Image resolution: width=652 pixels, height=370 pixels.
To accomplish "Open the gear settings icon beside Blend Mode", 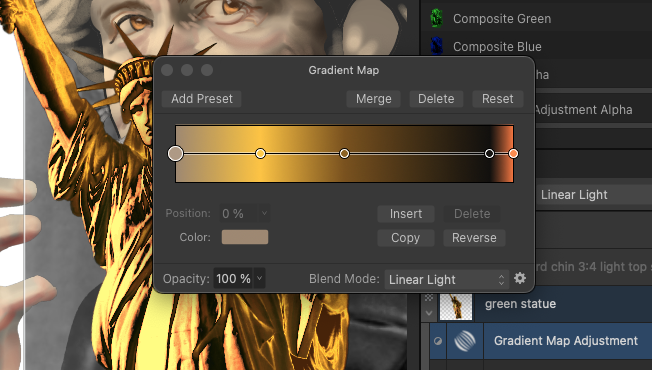I will coord(520,278).
